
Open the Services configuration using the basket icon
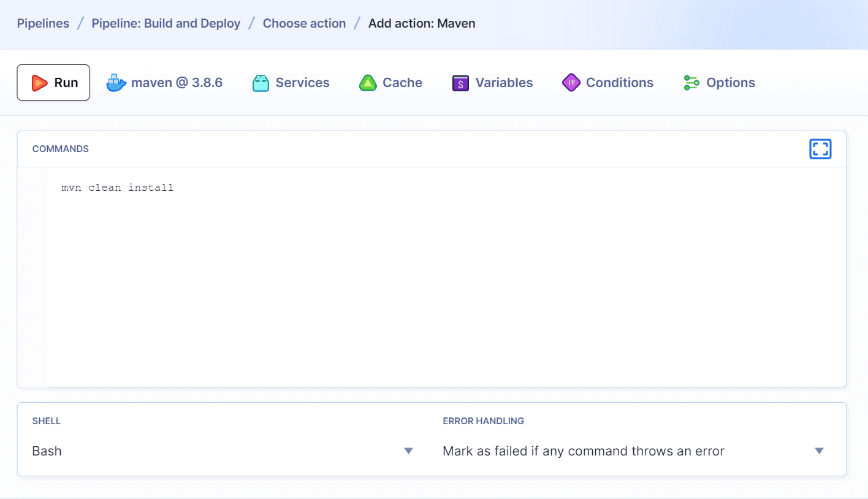pyautogui.click(x=261, y=82)
